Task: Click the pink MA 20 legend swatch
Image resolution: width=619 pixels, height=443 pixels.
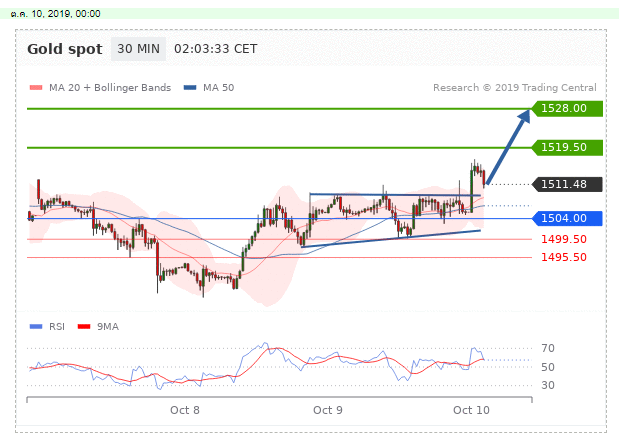Action: (x=36, y=88)
